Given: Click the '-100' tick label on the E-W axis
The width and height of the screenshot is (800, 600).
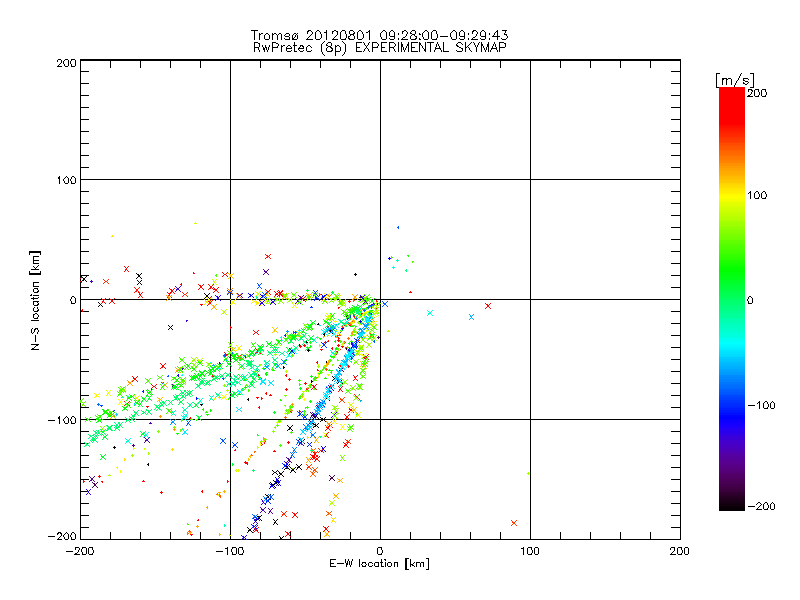Looking at the screenshot, I should pyautogui.click(x=230, y=551).
